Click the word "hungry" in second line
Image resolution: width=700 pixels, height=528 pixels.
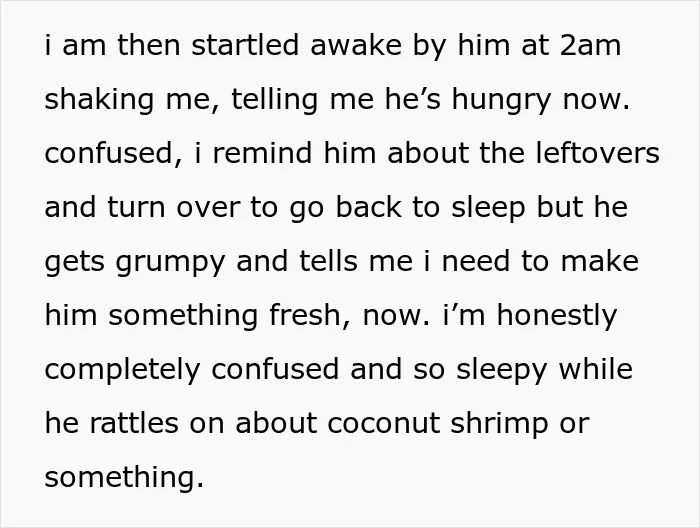point(501,99)
